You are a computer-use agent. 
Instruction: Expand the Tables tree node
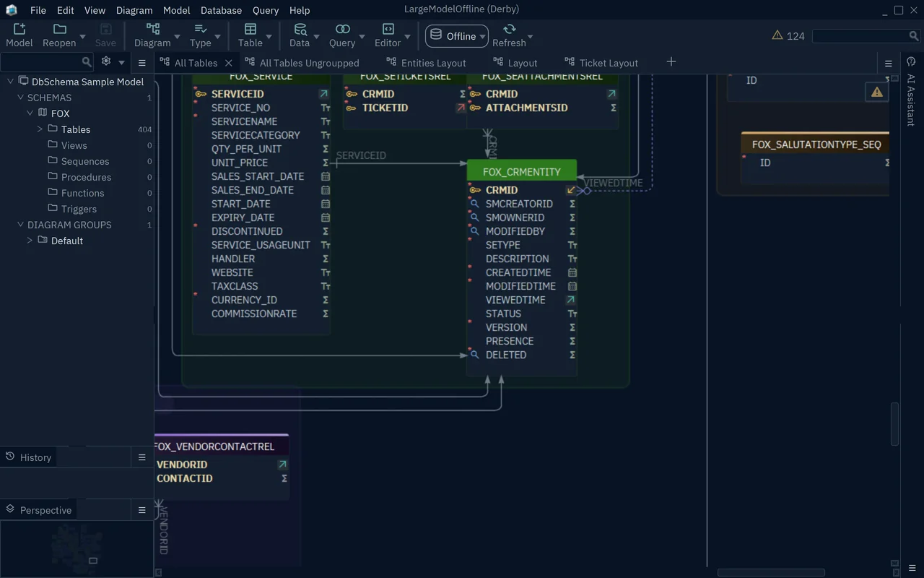[40, 129]
